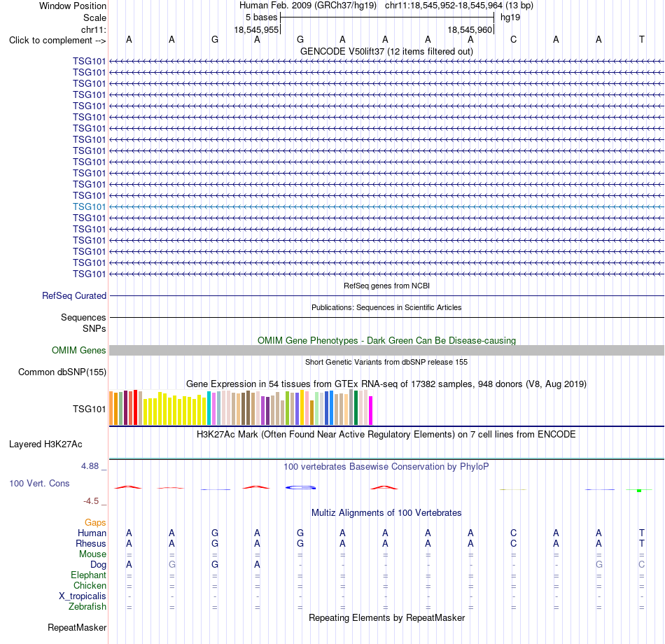Click the coordinate marker '18,545,955'

coord(256,29)
